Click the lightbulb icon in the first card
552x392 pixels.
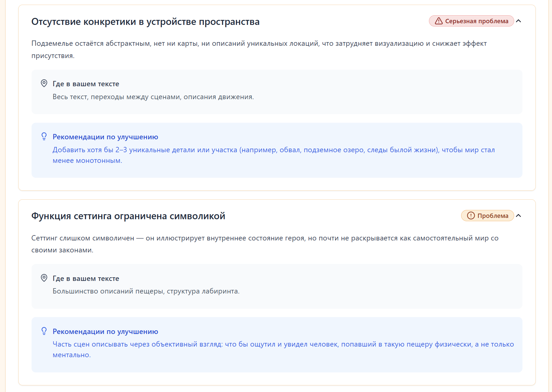tap(44, 136)
